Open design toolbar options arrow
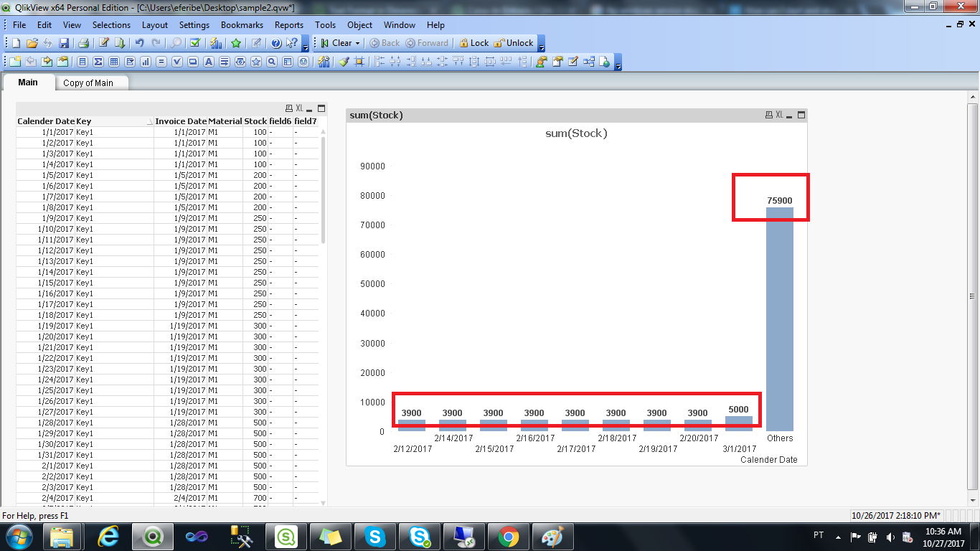This screenshot has height=551, width=980. pos(618,62)
